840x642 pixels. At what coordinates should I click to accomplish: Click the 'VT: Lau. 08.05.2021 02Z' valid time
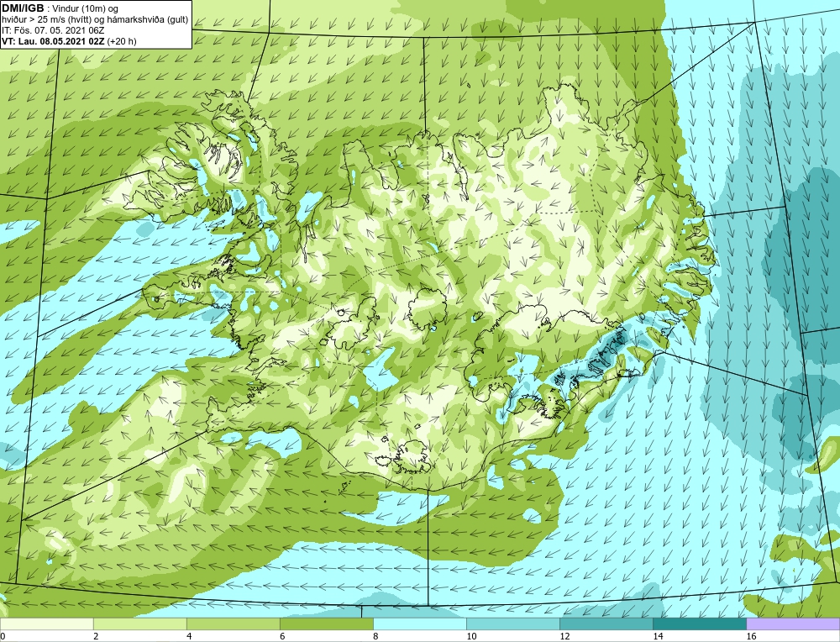pyautogui.click(x=54, y=41)
